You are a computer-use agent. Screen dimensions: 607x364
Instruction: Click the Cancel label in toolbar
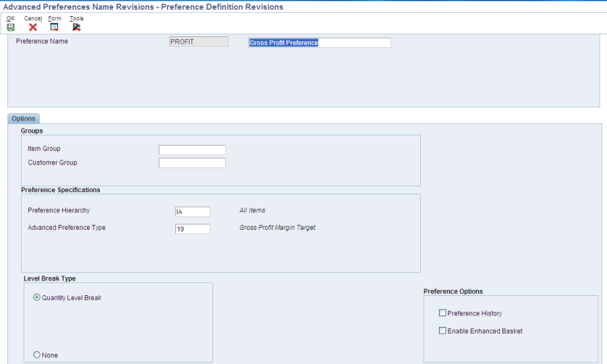pyautogui.click(x=33, y=18)
